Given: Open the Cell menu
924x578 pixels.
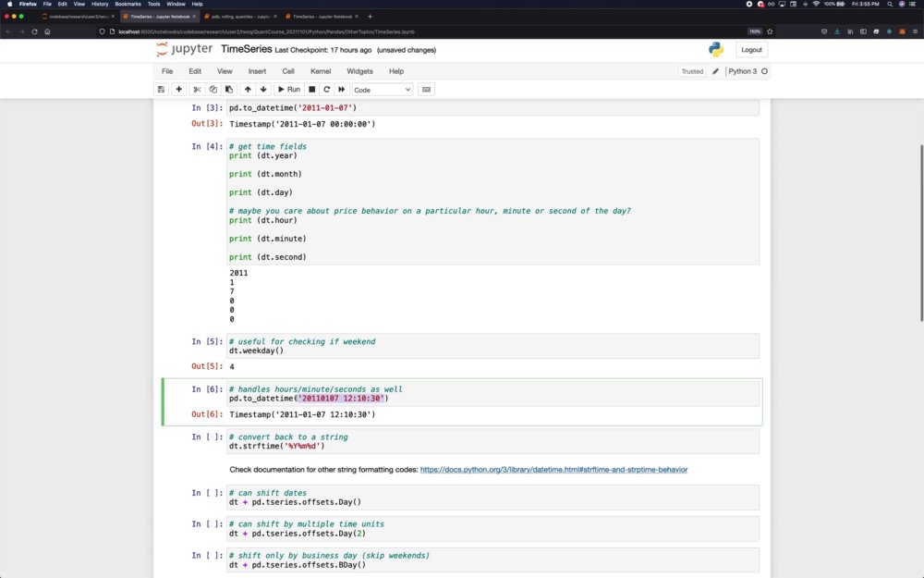Looking at the screenshot, I should (x=288, y=71).
